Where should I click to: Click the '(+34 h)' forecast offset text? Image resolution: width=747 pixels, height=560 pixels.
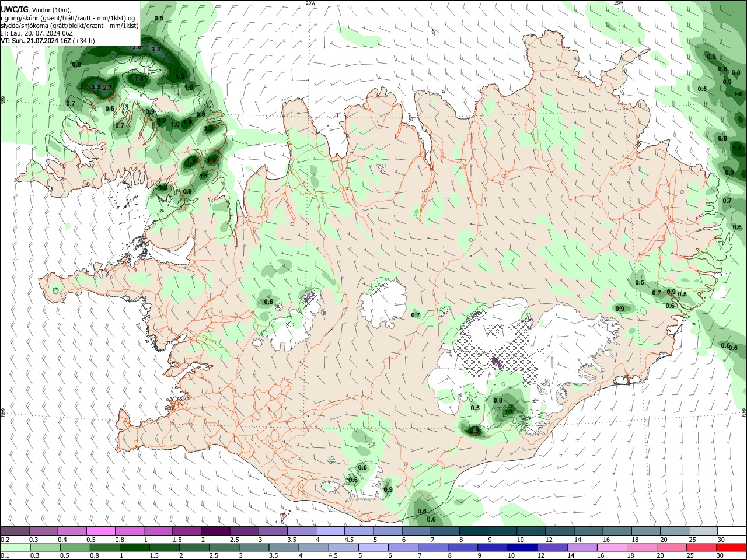(x=84, y=41)
